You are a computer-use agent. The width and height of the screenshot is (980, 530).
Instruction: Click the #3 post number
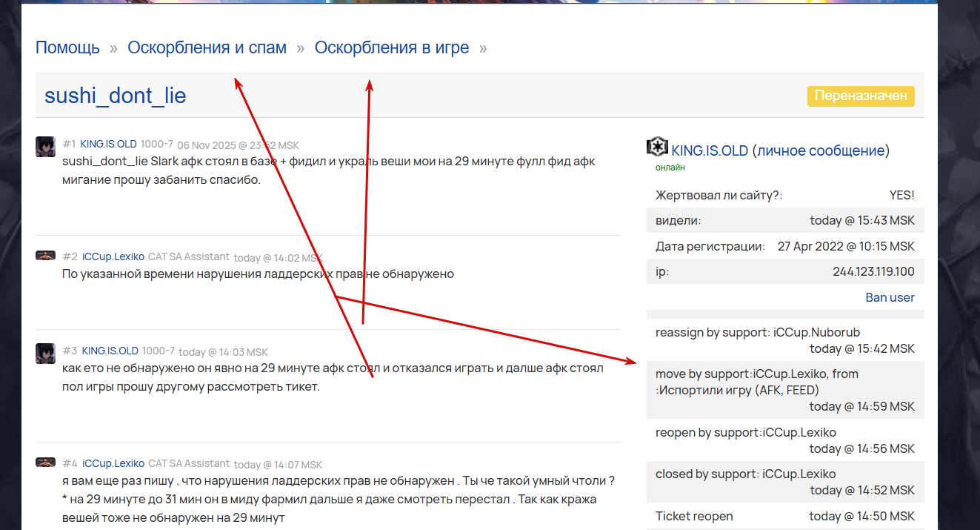coord(70,351)
